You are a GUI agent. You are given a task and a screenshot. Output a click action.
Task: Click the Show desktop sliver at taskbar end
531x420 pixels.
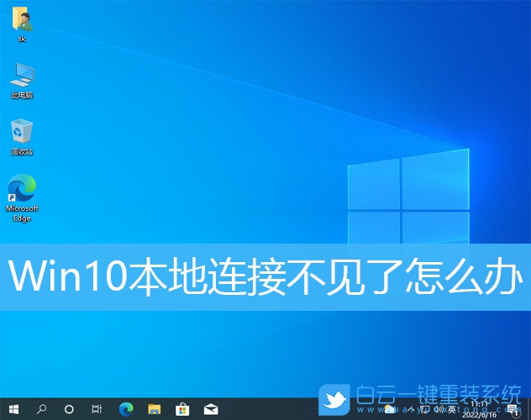(x=529, y=409)
